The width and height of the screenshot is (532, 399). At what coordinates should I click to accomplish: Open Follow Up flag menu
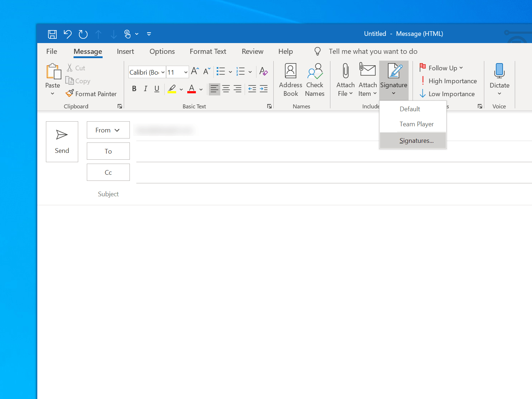pos(442,68)
